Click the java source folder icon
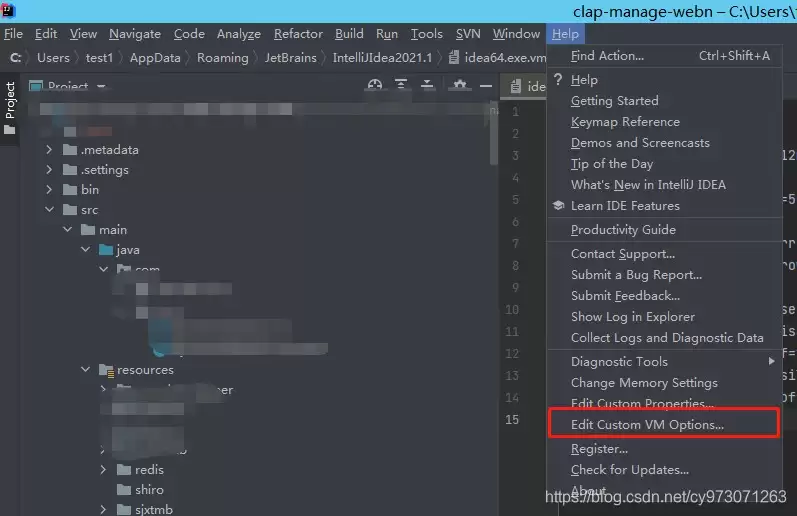797x516 pixels. (x=106, y=250)
